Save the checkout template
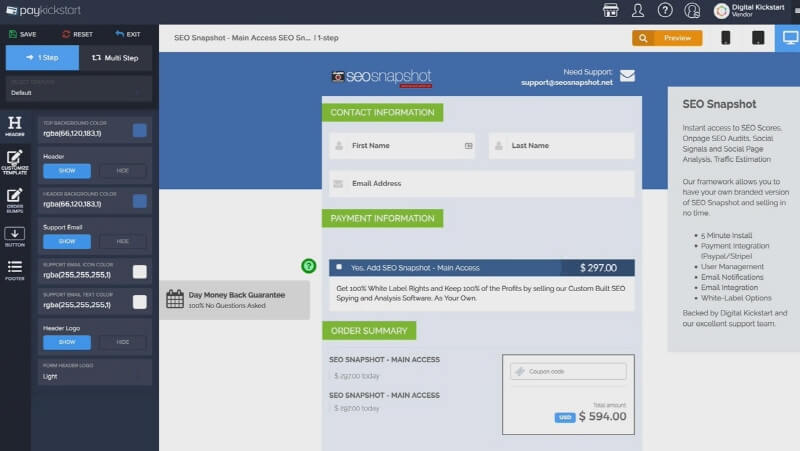Screen dimensions: 800x451 coord(22,34)
